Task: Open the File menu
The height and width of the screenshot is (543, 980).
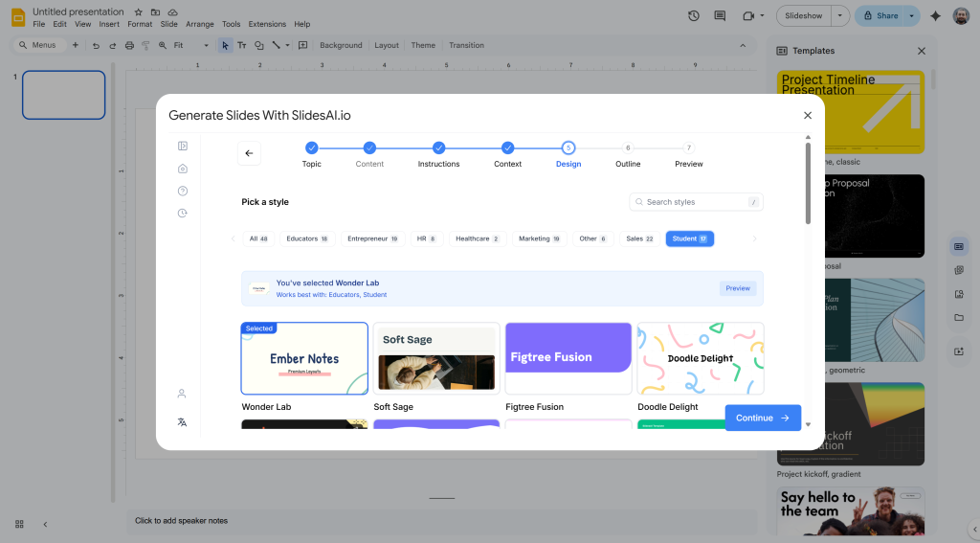Action: 38,24
